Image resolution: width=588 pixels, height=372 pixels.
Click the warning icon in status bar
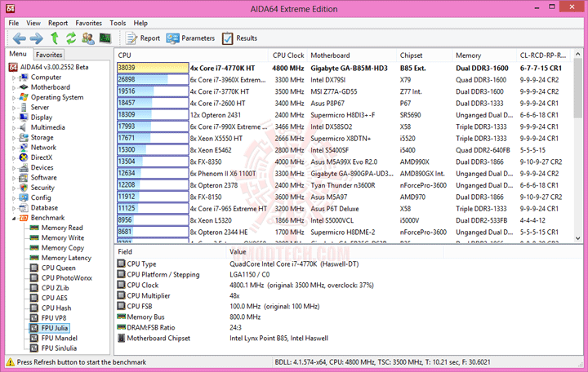pyautogui.click(x=10, y=362)
